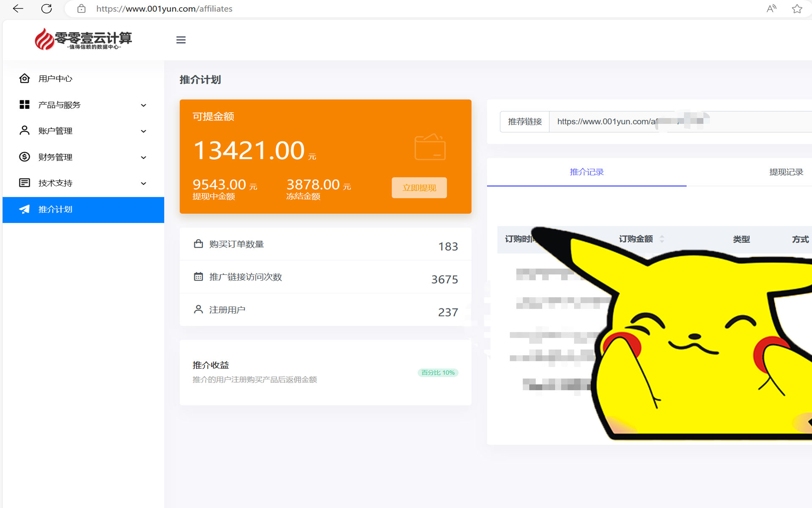812x508 pixels.
Task: Click the 用户中心 home icon
Action: pos(25,78)
